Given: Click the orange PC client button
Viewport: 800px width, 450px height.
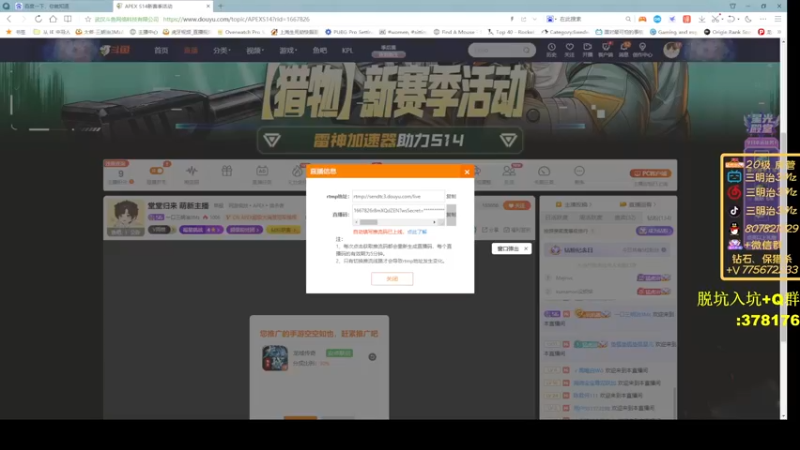Looking at the screenshot, I should (651, 173).
